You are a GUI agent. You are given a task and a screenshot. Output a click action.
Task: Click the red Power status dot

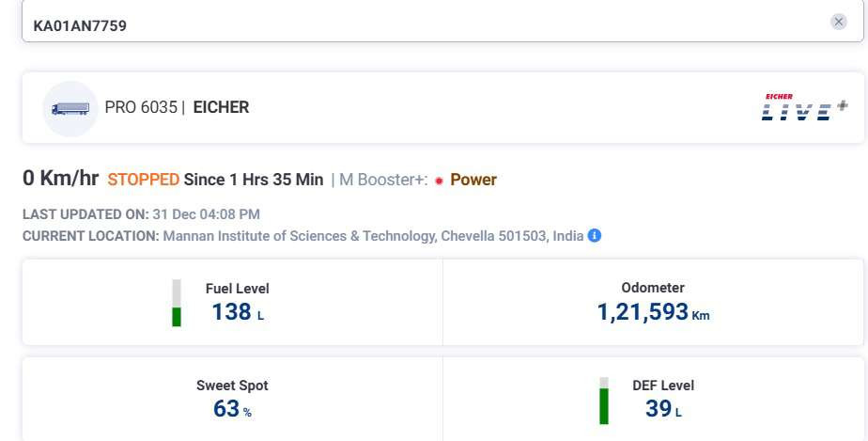pos(439,181)
